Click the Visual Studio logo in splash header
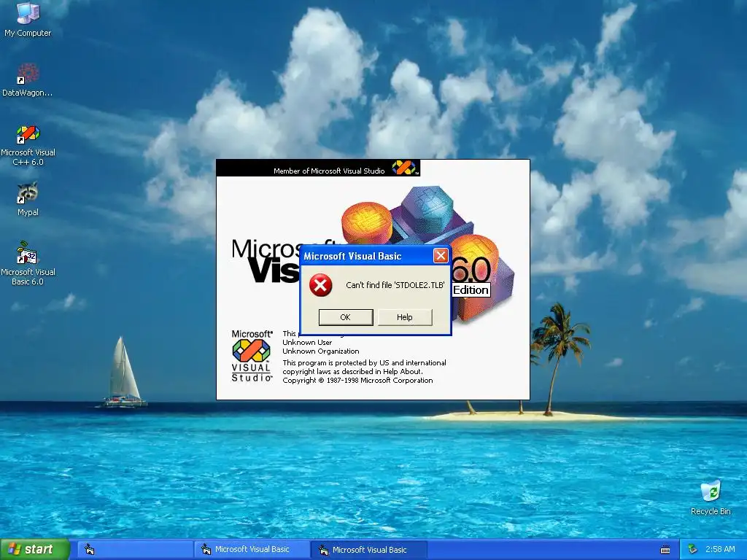The image size is (747, 560). click(404, 168)
